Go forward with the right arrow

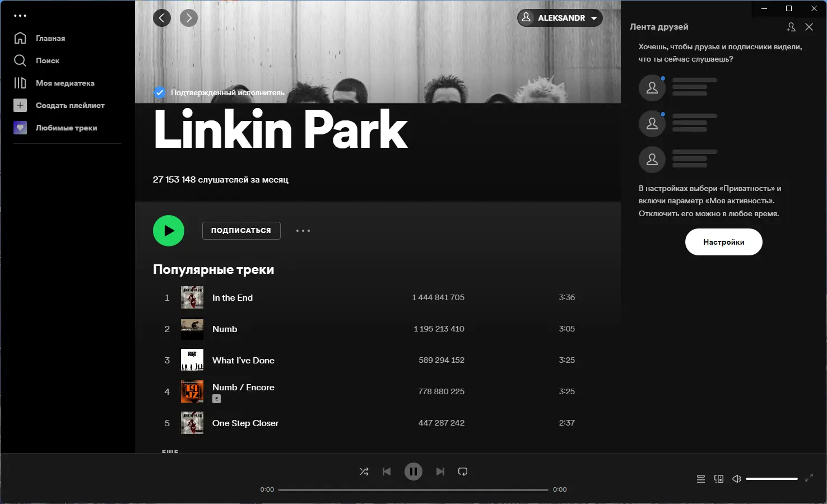(x=189, y=18)
